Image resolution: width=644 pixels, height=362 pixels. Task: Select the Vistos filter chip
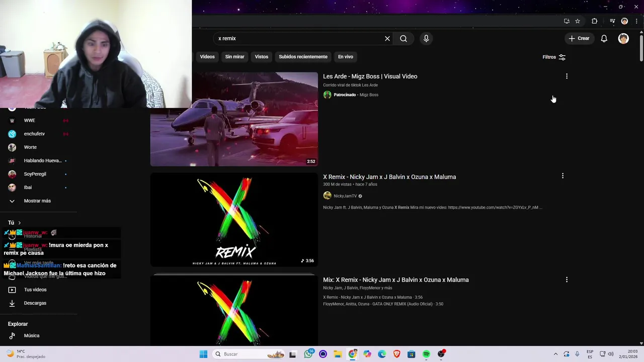262,57
